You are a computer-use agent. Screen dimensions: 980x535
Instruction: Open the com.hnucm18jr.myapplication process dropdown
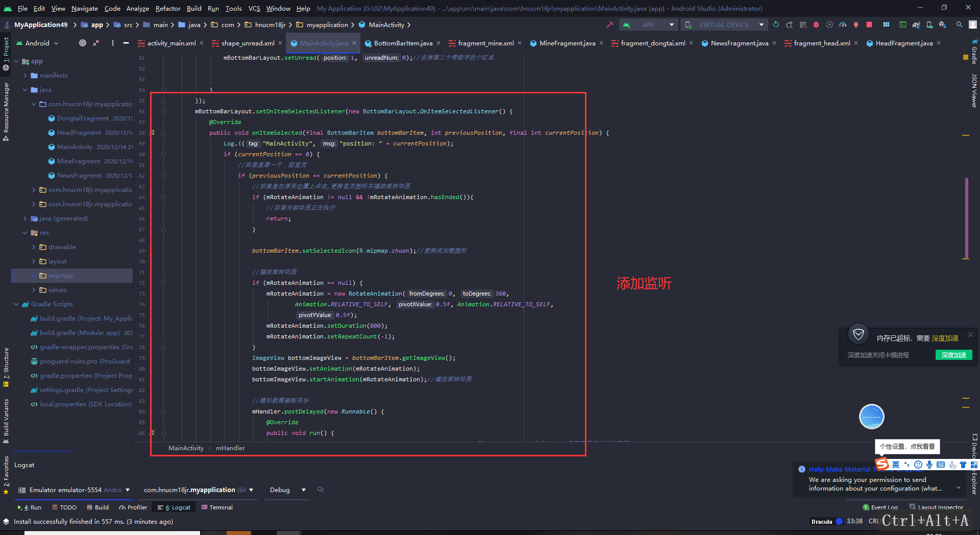pyautogui.click(x=199, y=490)
